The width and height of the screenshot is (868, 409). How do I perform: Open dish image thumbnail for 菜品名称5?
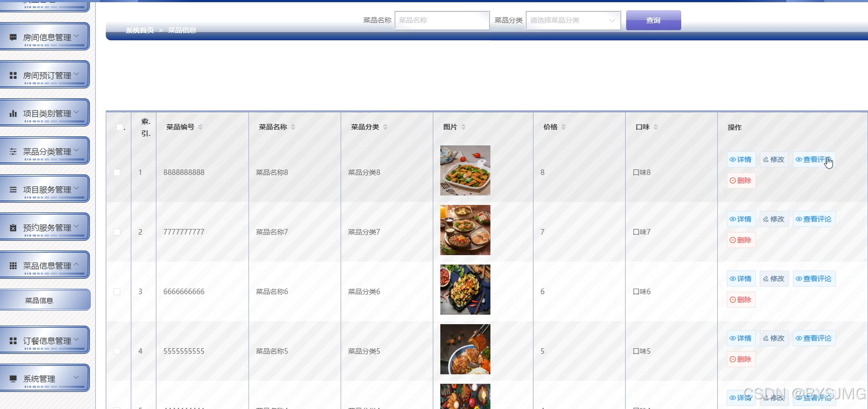465,349
